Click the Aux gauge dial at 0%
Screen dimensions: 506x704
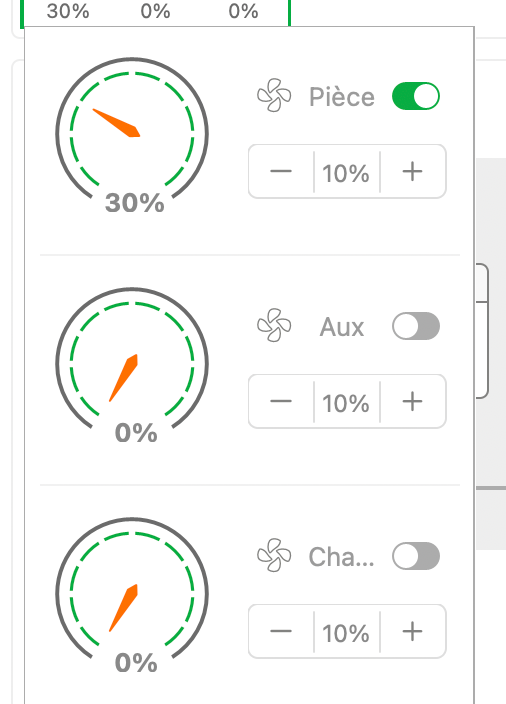point(132,364)
